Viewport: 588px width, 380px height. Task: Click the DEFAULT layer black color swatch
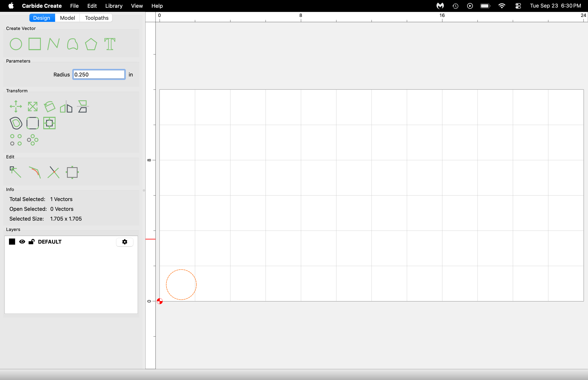pos(12,242)
